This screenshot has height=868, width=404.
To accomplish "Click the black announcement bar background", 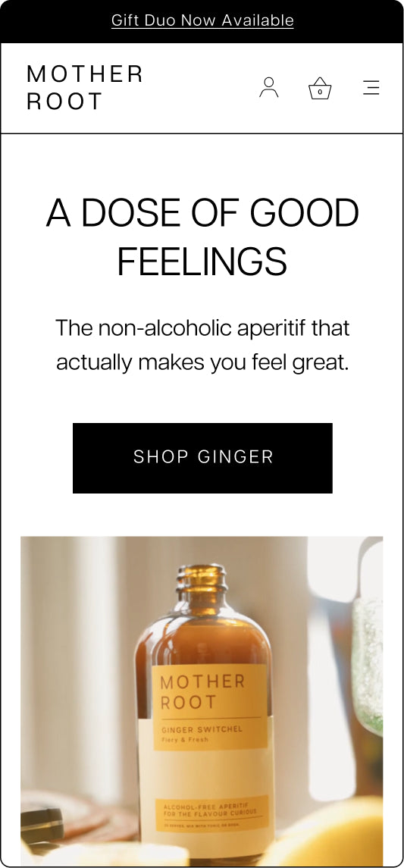I will click(55, 21).
